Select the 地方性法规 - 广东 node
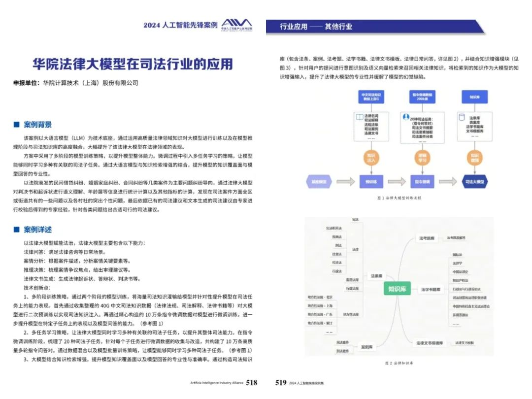Viewport: 532px width, 399px height. [320, 314]
